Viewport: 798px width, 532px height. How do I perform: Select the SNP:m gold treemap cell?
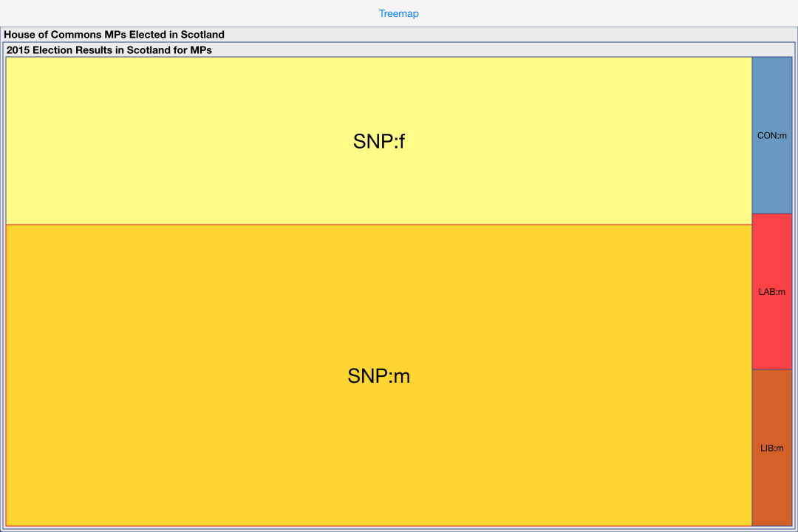[x=378, y=375]
